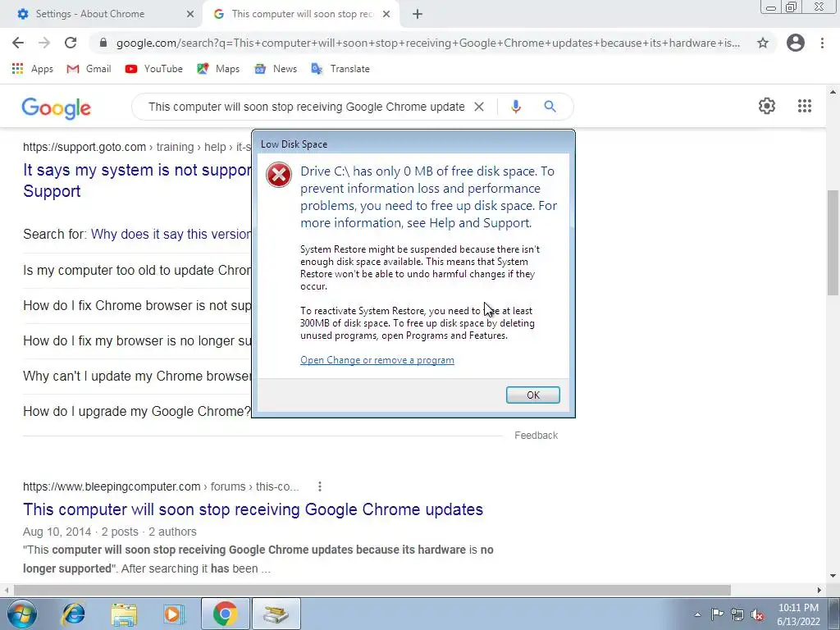
Task: Clear the search box text
Action: 479,107
